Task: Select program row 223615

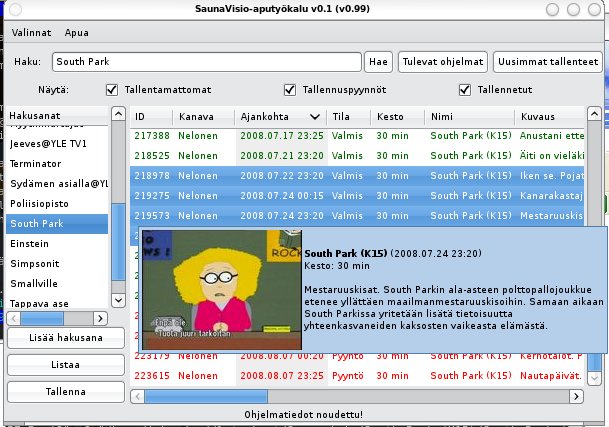Action: (357, 376)
